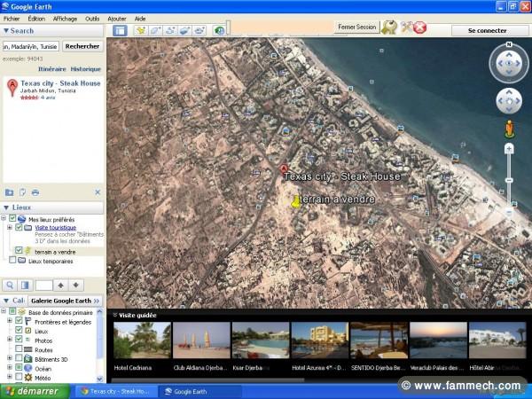The width and height of the screenshot is (532, 399).
Task: Clear search results with the blue X
Action: coord(98,192)
